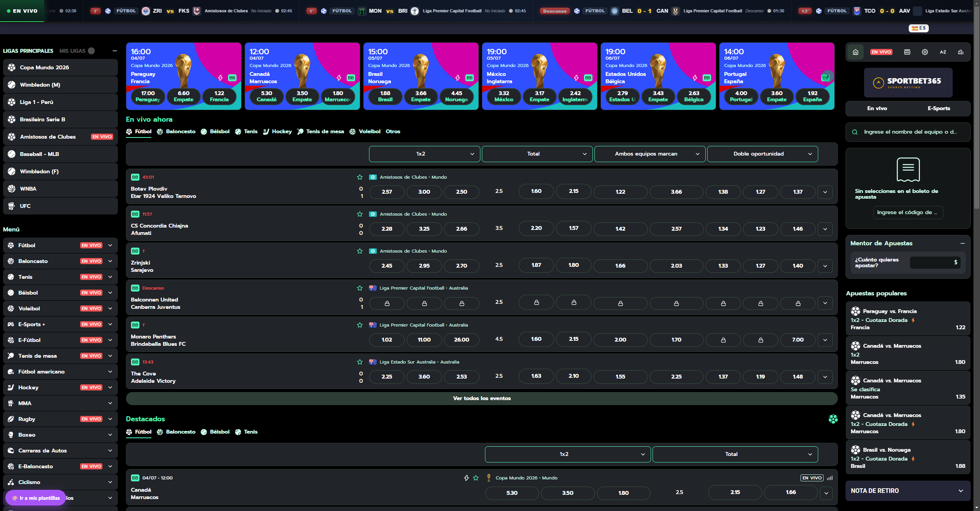Favorite the Zrinjski Sarajevo match star
The height and width of the screenshot is (511, 980).
tap(360, 251)
